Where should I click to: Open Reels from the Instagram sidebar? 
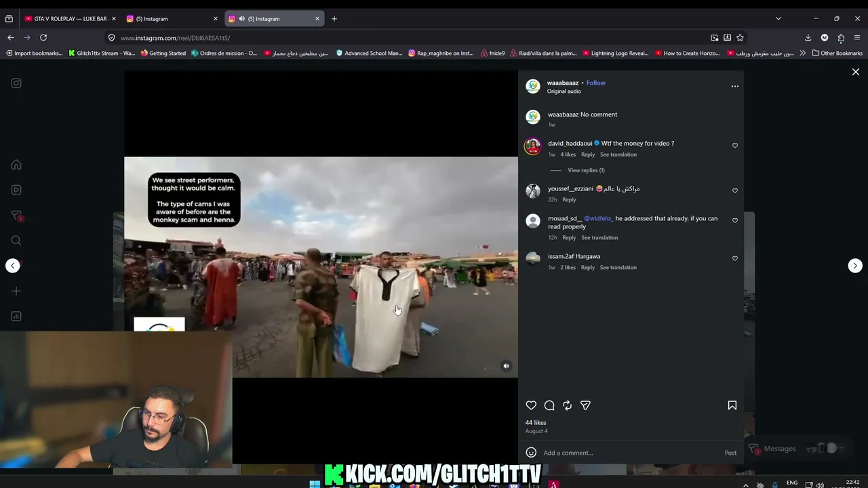[x=16, y=190]
